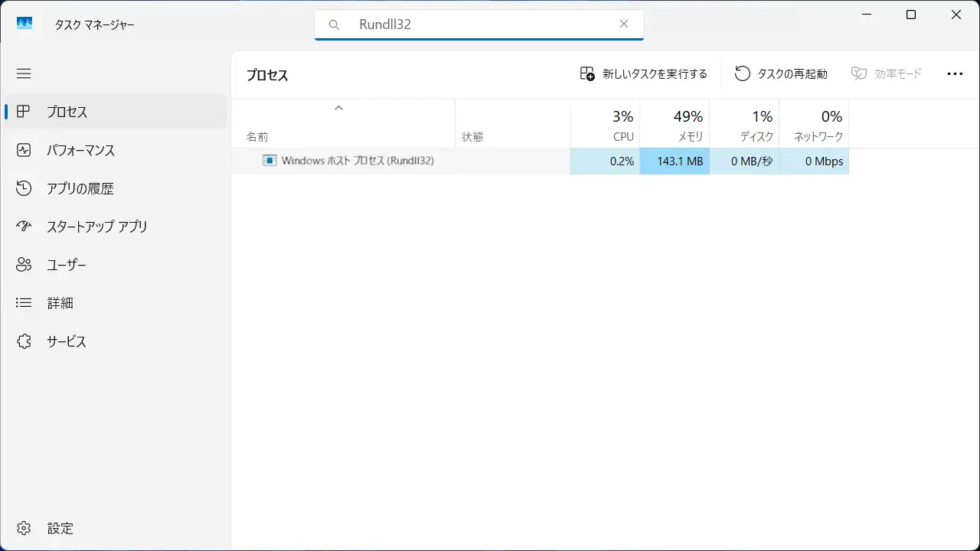Click the Restart task button
The width and height of the screenshot is (980, 551).
pos(781,73)
